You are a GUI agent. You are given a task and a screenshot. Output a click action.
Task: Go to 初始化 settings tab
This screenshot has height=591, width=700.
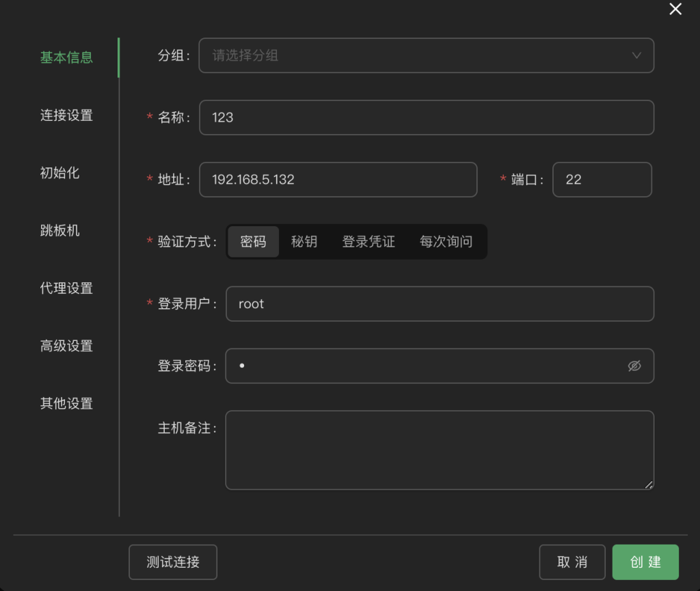click(60, 173)
